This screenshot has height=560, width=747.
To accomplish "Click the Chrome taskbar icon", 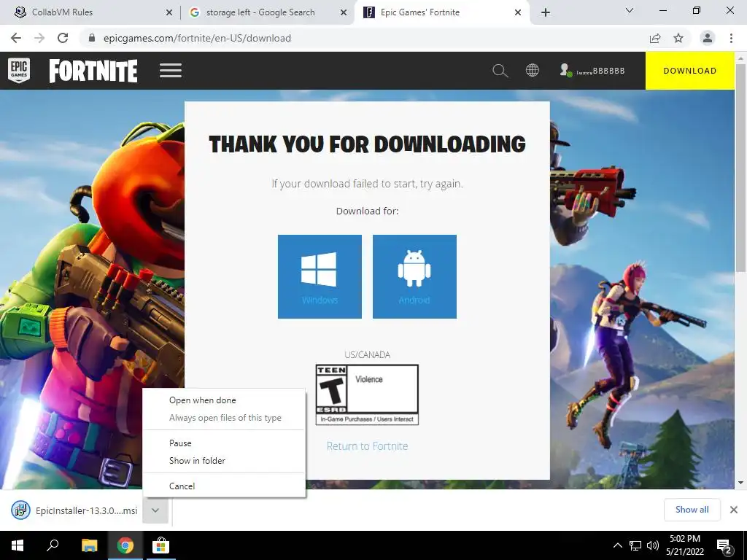I will coord(125,545).
